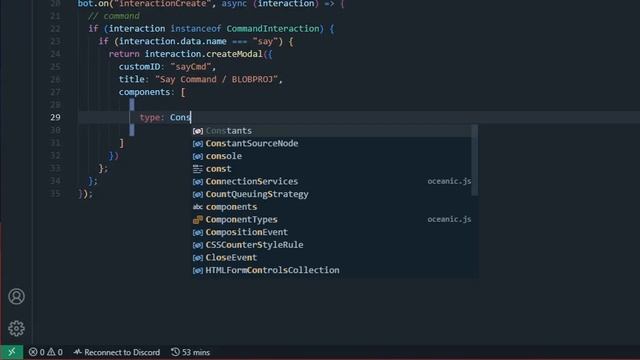Screen dimensions: 640x360
Task: Click the "sayCmd" string on line 25
Action: click(x=191, y=67)
